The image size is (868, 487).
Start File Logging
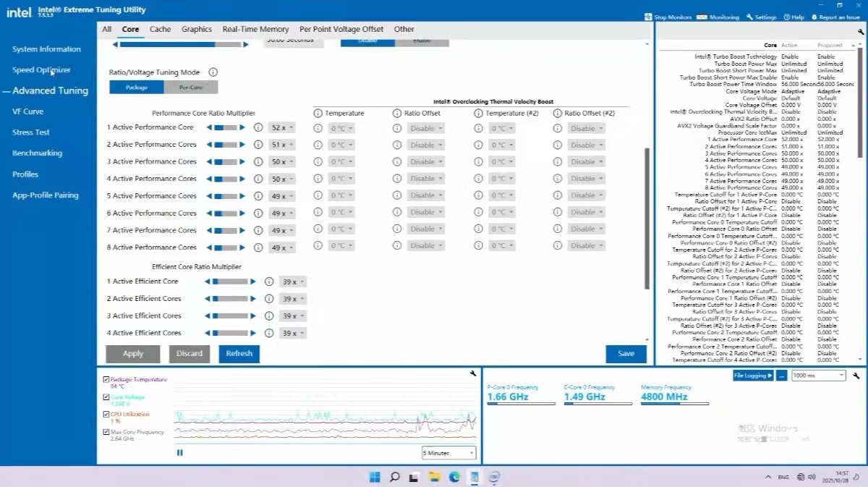753,376
